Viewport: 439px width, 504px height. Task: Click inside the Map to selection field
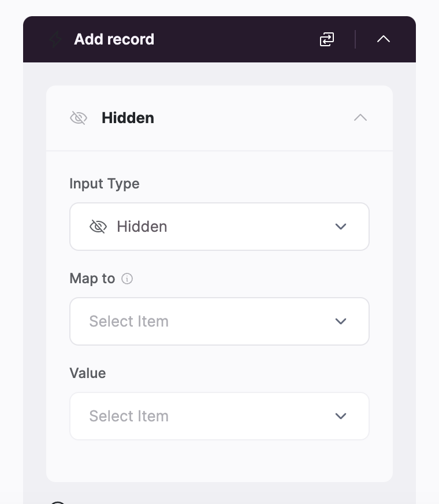coord(219,321)
